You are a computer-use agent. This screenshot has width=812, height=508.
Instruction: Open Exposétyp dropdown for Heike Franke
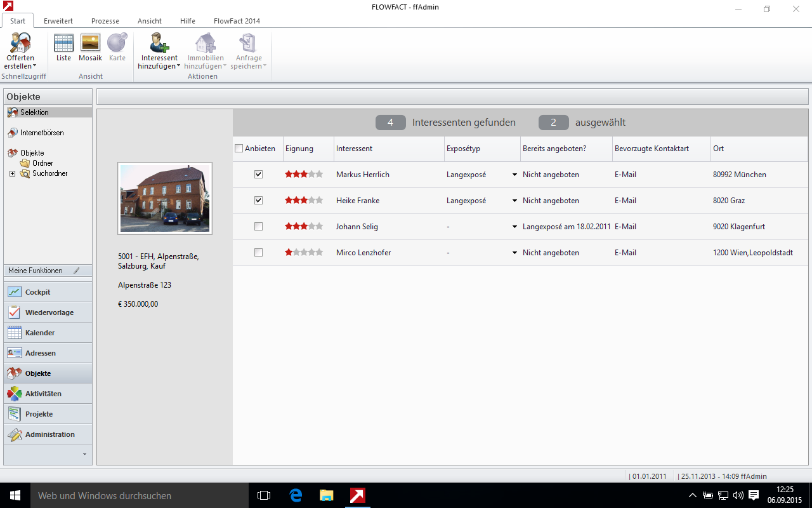pyautogui.click(x=514, y=201)
